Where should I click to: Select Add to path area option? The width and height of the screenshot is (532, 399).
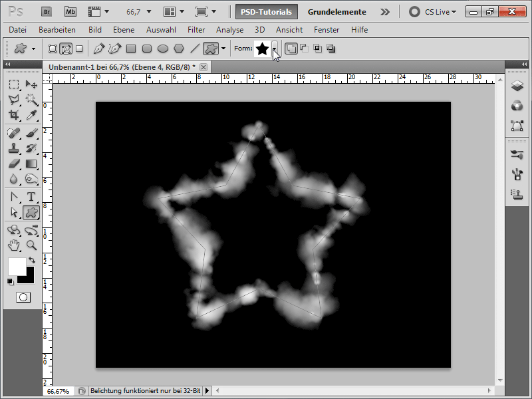(291, 49)
